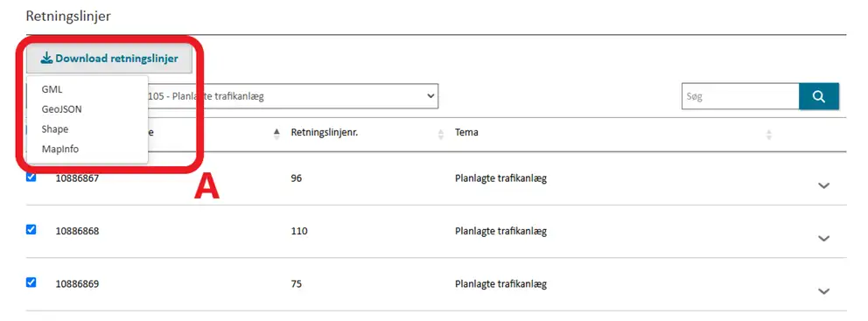Uncheck row 10886867 checkbox
Viewport: 868px width, 321px height.
pos(31,177)
